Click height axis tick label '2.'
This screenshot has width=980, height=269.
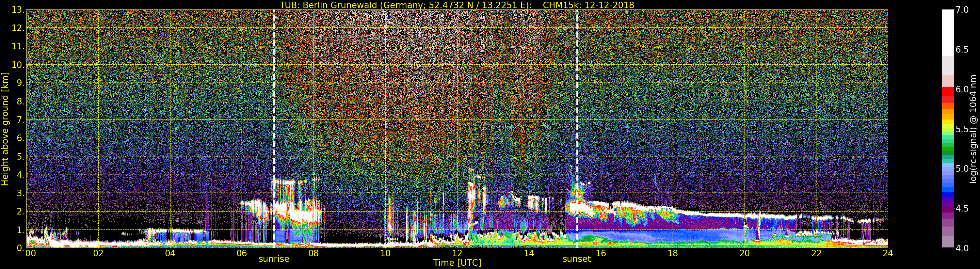[x=21, y=211]
